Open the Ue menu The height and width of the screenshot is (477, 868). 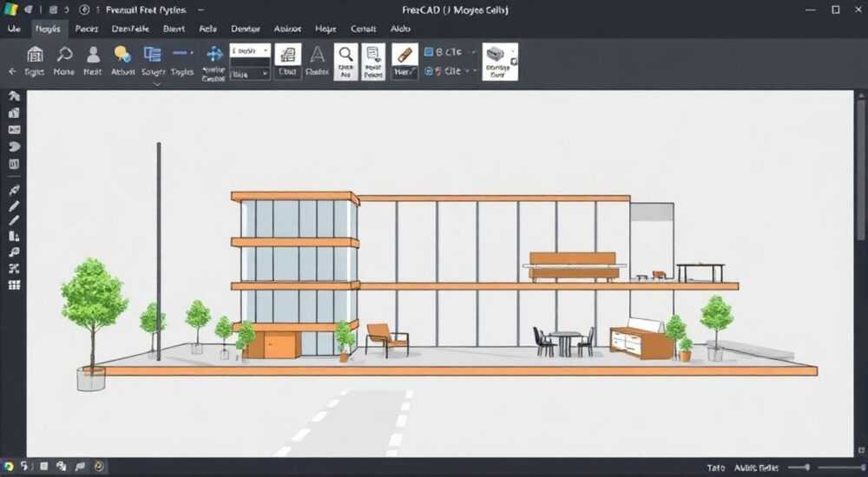tap(13, 29)
